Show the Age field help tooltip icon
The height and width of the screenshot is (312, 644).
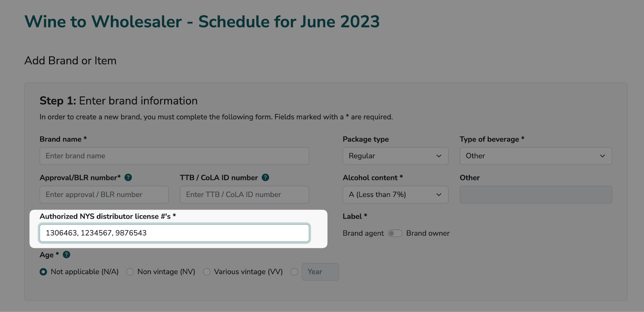tap(67, 255)
